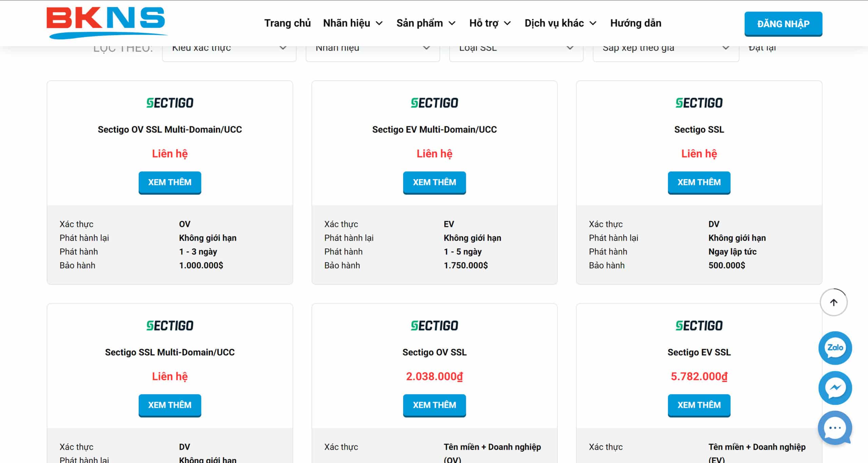Expand the Hỗ trợ navigation menu
This screenshot has width=868, height=463.
(x=490, y=23)
